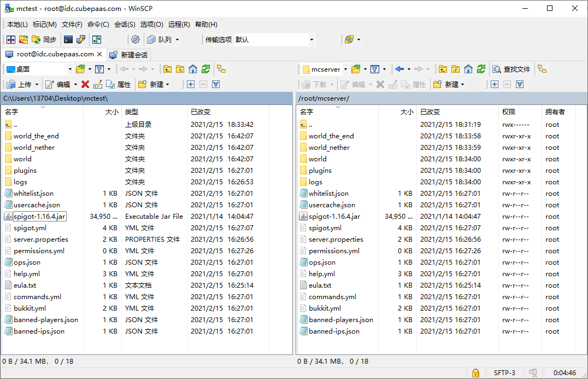588x379 pixels.
Task: Open transfer settings preset combo box
Action: (274, 39)
